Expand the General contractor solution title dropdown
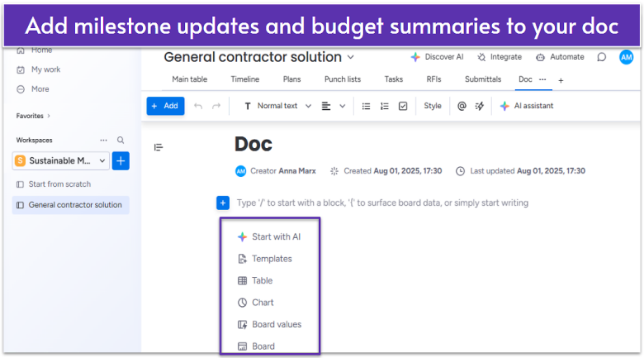 [351, 57]
